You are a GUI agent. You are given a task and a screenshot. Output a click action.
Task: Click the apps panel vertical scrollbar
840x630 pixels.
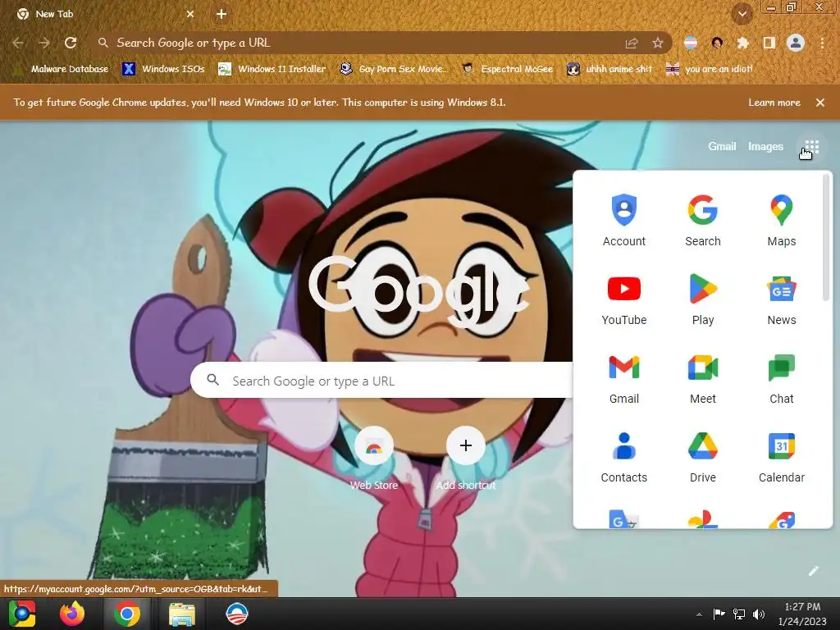pos(825,237)
